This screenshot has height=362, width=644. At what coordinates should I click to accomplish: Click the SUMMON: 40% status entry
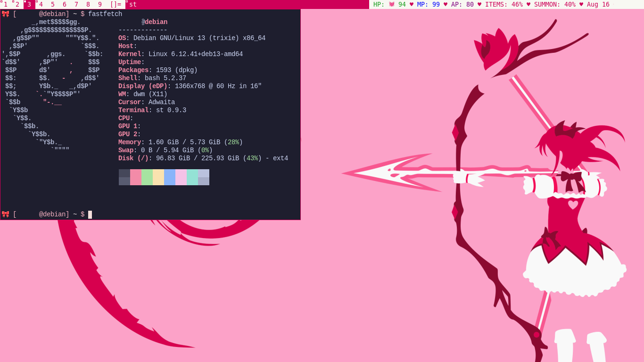click(x=555, y=4)
